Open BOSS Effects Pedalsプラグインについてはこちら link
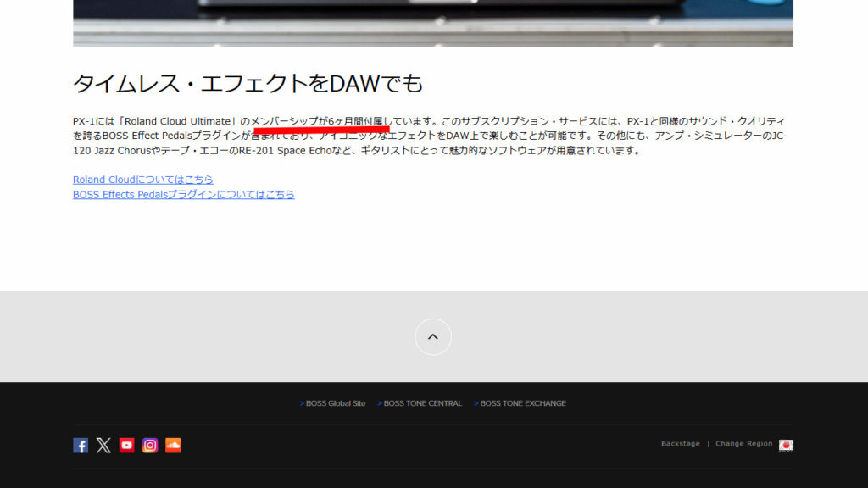This screenshot has height=488, width=868. point(184,194)
